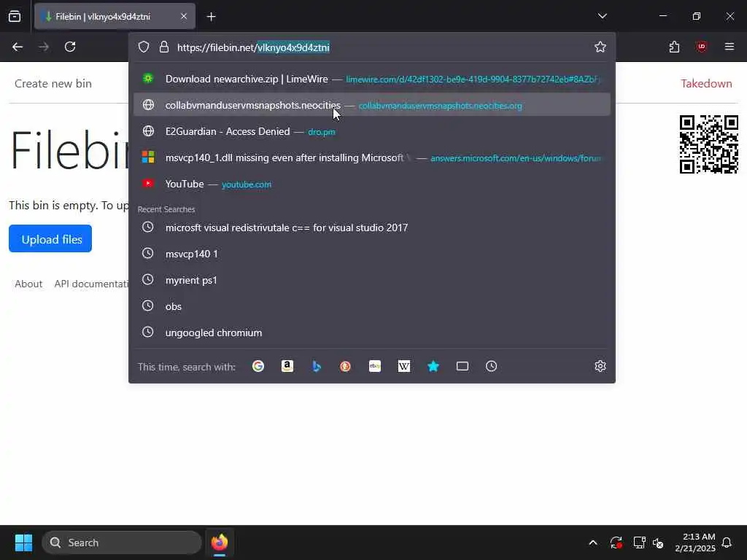The image size is (747, 560).
Task: Search this time with Wikipedia
Action: coord(404,366)
